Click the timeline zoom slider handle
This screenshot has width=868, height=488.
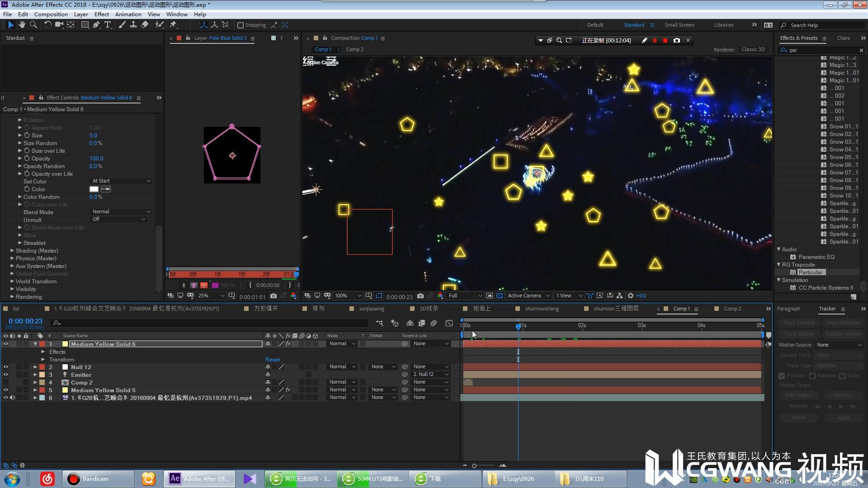pyautogui.click(x=474, y=466)
